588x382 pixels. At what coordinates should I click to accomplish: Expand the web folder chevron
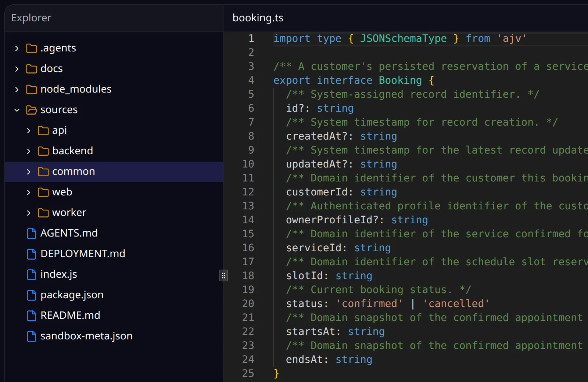pos(28,192)
